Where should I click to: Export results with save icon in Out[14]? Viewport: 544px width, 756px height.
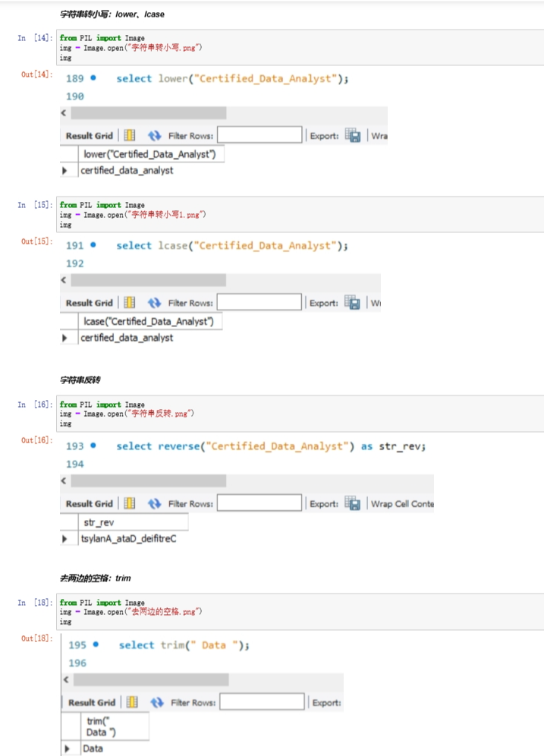point(353,135)
